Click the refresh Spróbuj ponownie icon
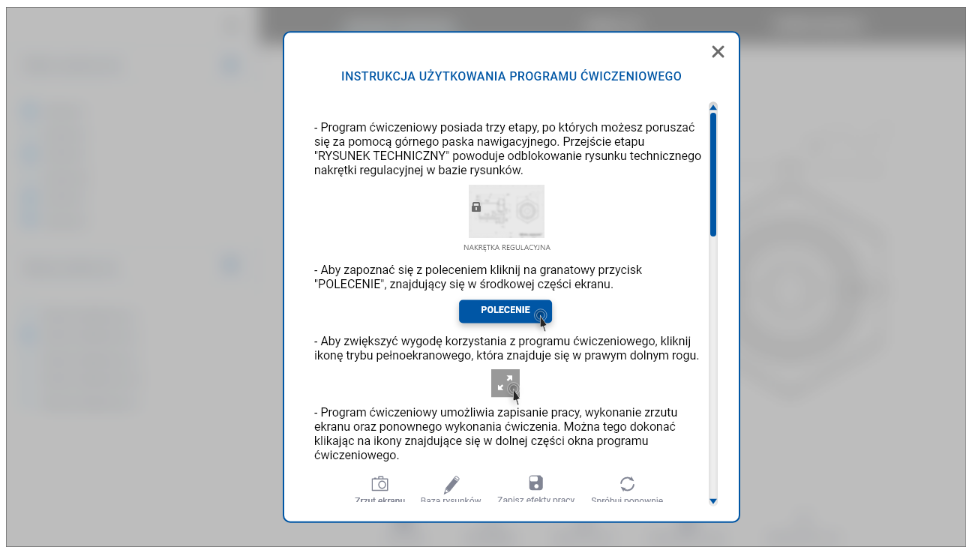The width and height of the screenshot is (973, 552). pyautogui.click(x=627, y=484)
